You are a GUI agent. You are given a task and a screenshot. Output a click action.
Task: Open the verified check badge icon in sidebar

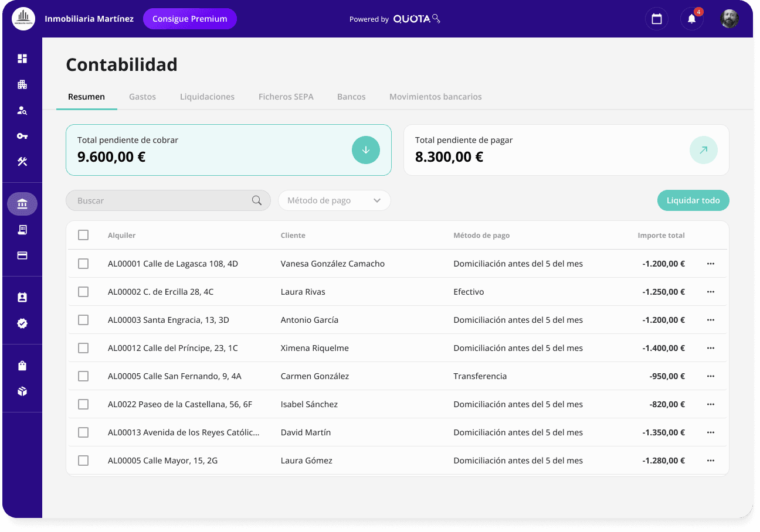[22, 323]
